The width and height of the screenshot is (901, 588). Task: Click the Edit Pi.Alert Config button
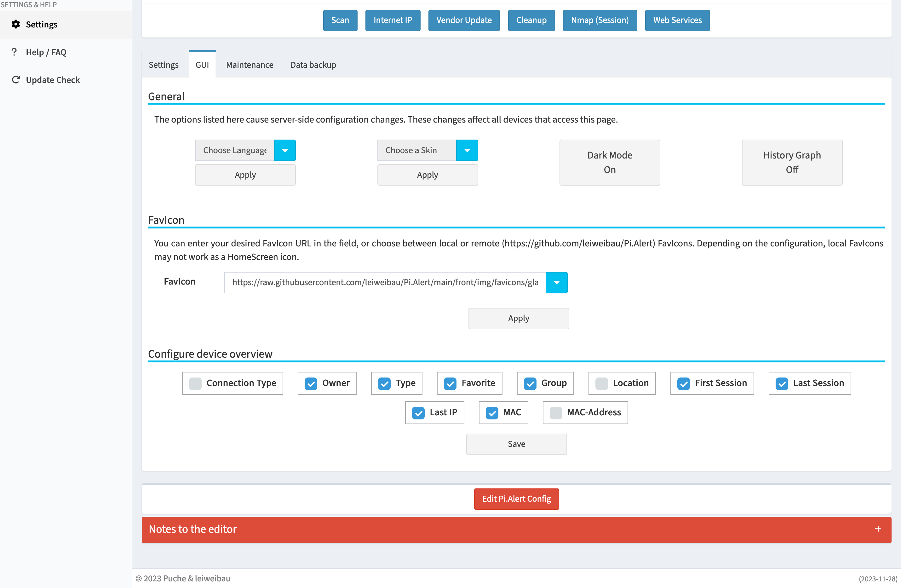pos(516,499)
